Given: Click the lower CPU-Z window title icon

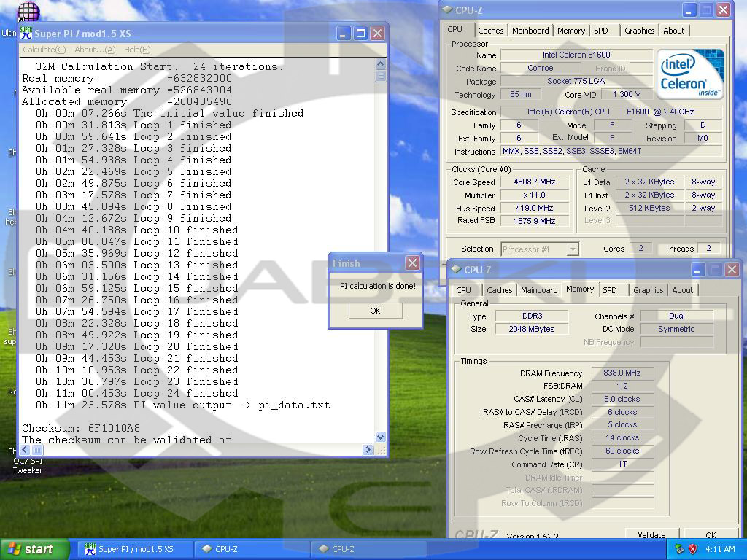Looking at the screenshot, I should tap(456, 270).
